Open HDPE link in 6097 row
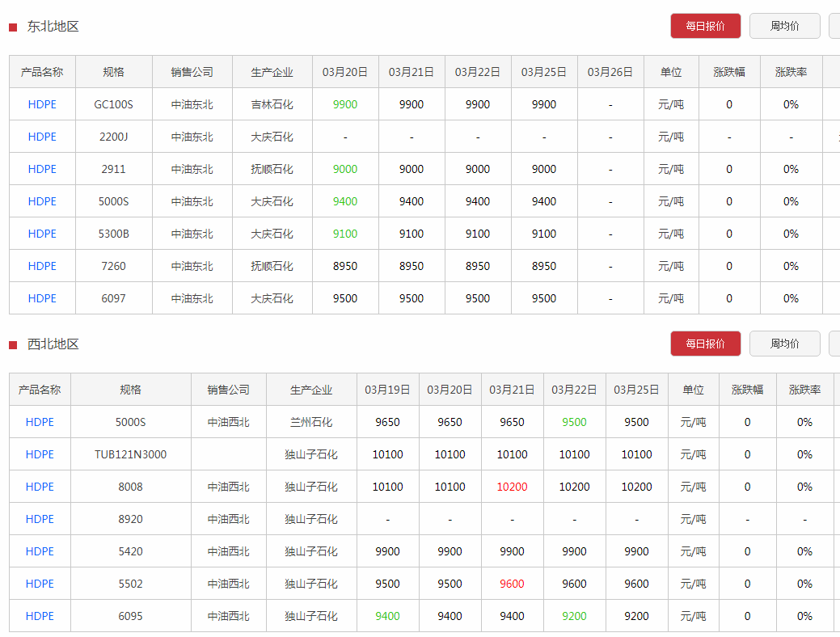This screenshot has height=637, width=840. click(x=42, y=298)
